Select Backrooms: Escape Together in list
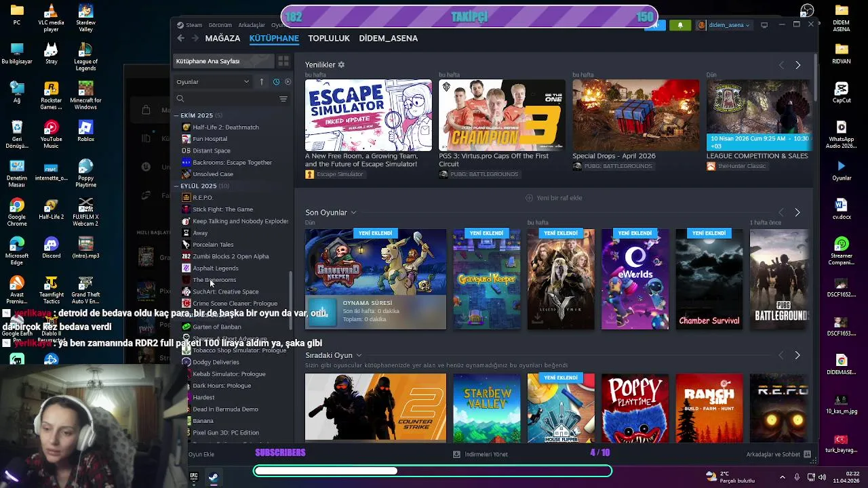 coord(232,163)
